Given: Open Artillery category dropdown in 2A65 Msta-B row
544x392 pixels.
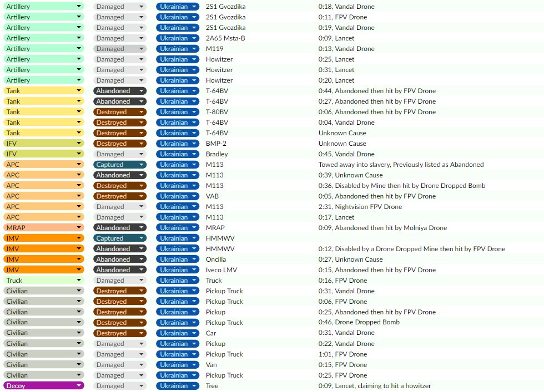Looking at the screenshot, I should pyautogui.click(x=44, y=38).
